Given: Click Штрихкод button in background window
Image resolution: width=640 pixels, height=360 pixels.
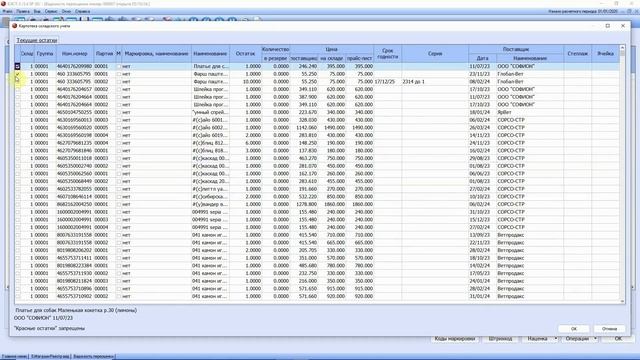Looking at the screenshot, I should coord(500,339).
